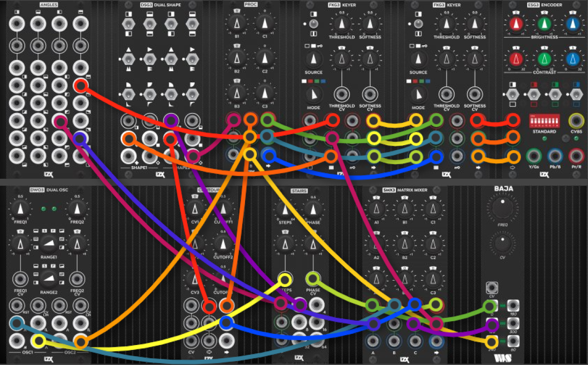Click the Y/Gs output jack
The image size is (588, 365).
pyautogui.click(x=535, y=156)
